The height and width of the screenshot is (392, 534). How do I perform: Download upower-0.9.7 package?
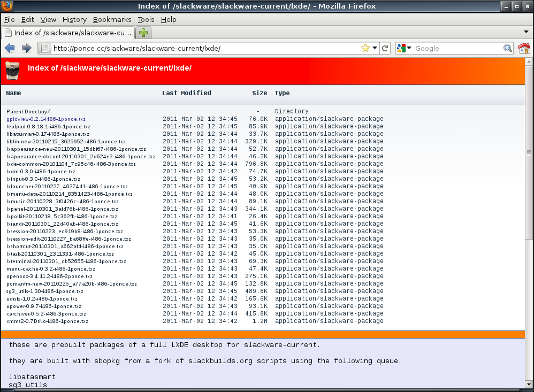(44, 306)
